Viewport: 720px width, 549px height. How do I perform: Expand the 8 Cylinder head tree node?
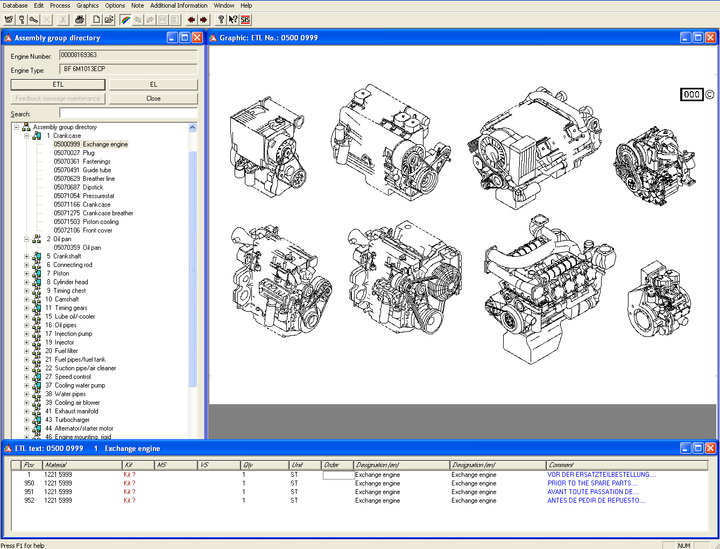(x=27, y=282)
